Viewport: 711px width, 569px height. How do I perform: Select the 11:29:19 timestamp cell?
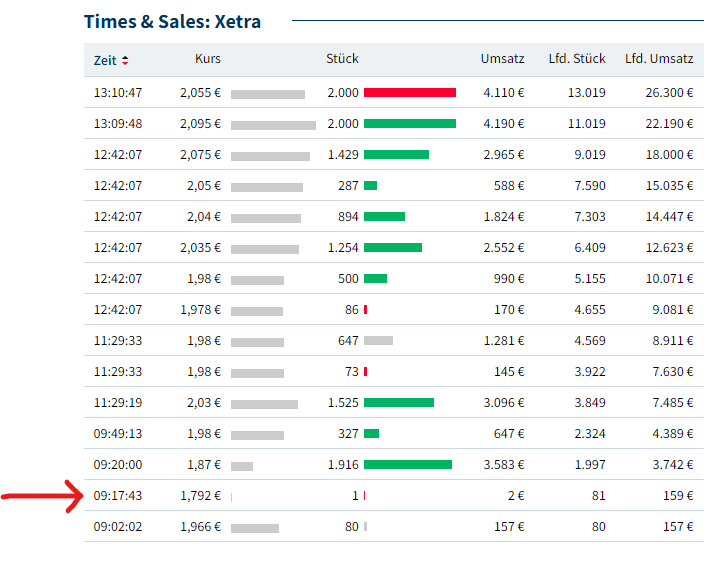pyautogui.click(x=118, y=403)
